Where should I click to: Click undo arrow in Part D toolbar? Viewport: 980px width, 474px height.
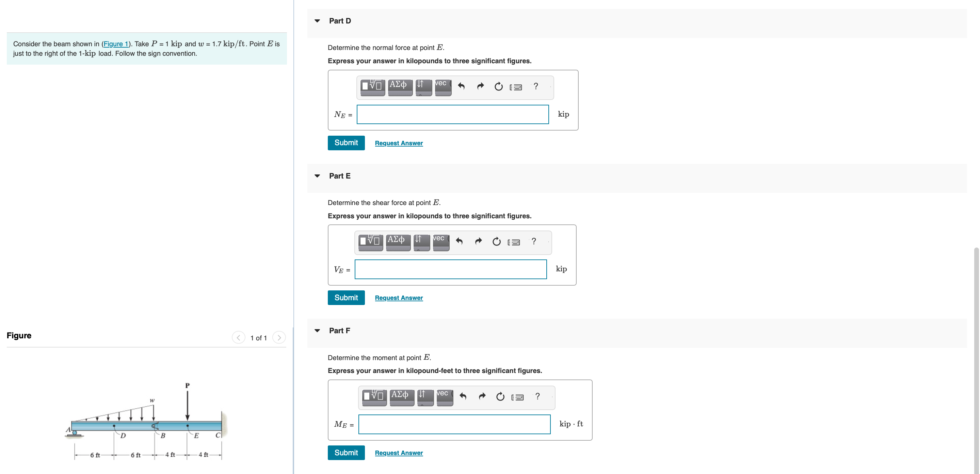(461, 87)
